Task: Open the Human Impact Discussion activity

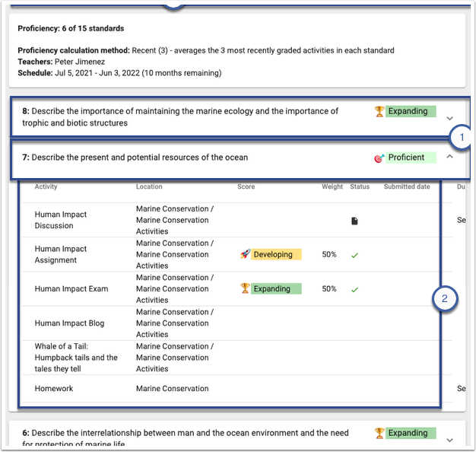Action: click(61, 220)
